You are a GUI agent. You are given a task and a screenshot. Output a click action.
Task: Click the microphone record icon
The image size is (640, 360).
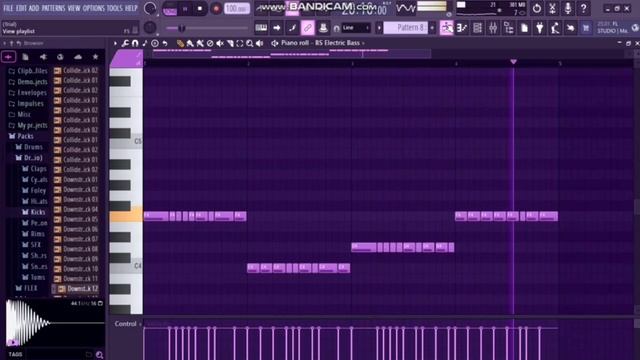click(x=568, y=8)
